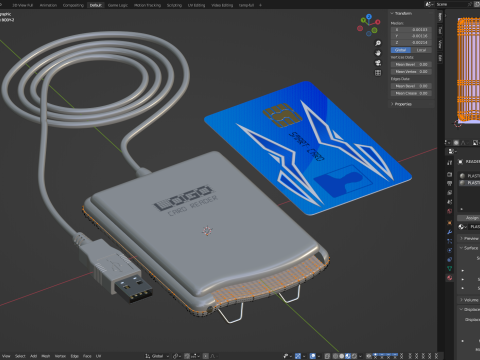Open the View Layer properties tab icon
The width and height of the screenshot is (480, 360).
tap(449, 192)
